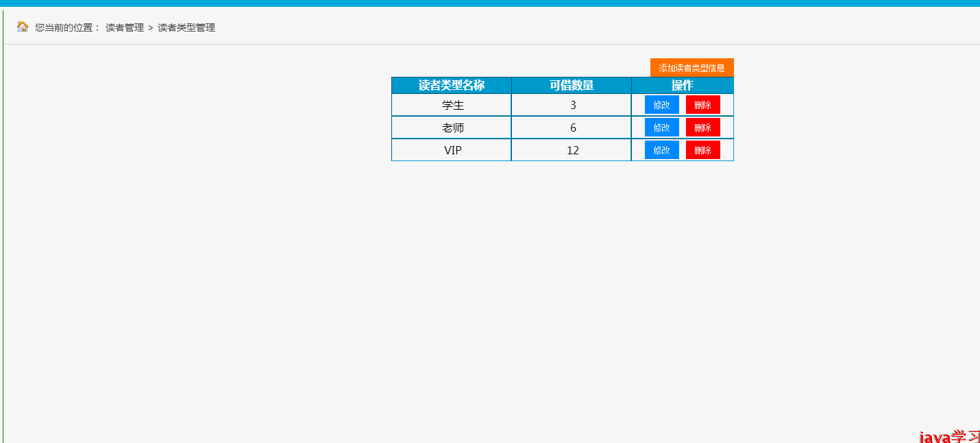Click 修改 for the 学生 reader type
Image resolution: width=980 pixels, height=443 pixels.
[x=661, y=104]
